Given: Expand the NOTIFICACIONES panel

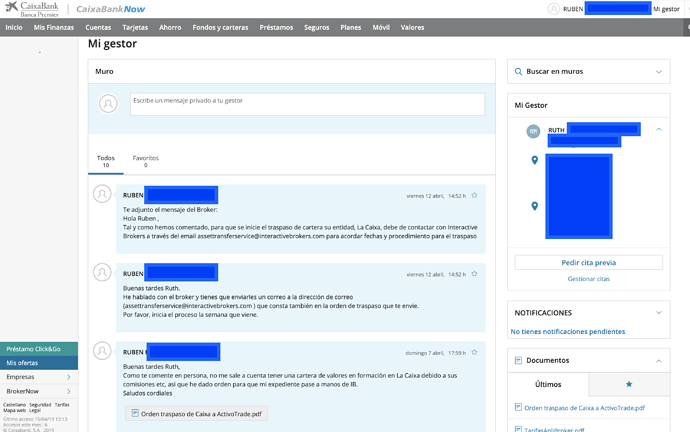Looking at the screenshot, I should pos(659,313).
